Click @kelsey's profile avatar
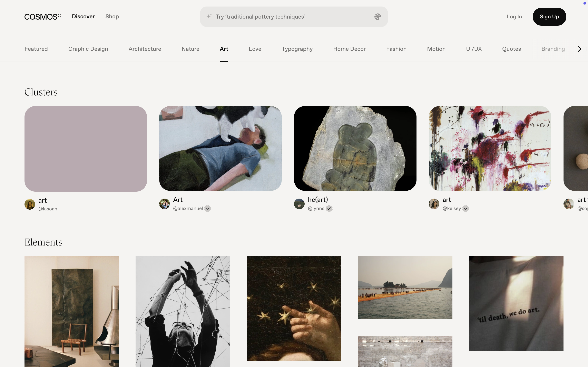The height and width of the screenshot is (367, 588). [x=434, y=204]
